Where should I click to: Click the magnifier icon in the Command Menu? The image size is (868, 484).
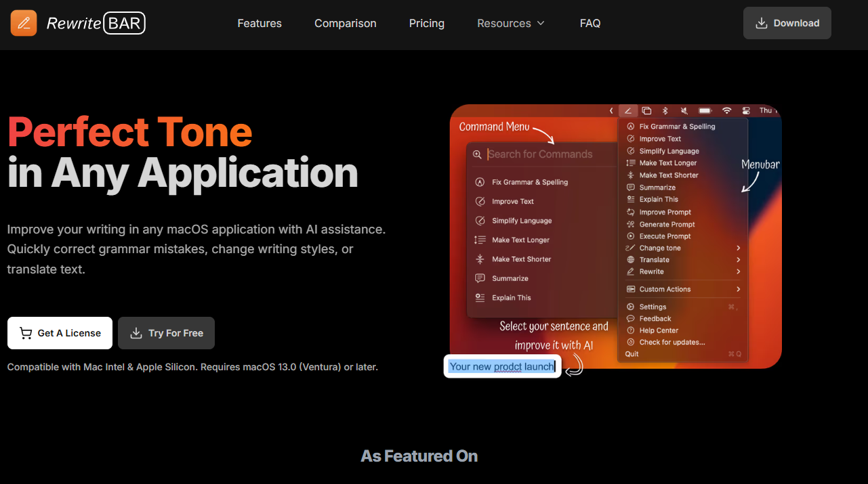click(x=478, y=155)
